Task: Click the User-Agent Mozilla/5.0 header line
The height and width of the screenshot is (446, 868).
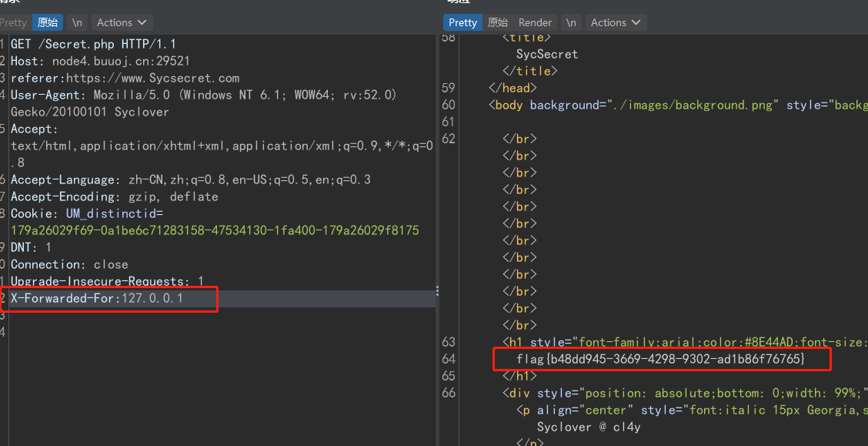Action: click(204, 95)
